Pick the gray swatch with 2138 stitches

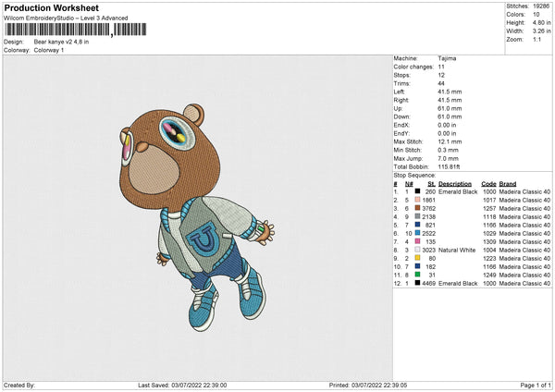pos(418,216)
